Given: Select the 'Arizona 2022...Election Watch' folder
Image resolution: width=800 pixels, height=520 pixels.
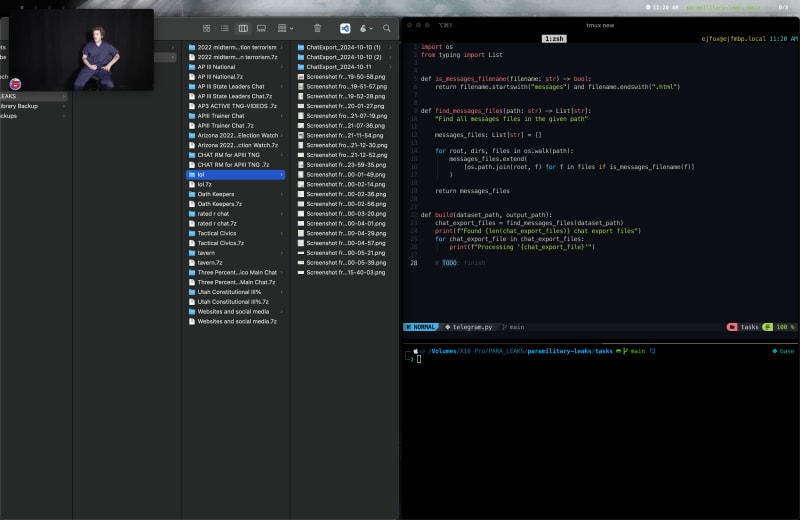Looking at the screenshot, I should point(236,136).
